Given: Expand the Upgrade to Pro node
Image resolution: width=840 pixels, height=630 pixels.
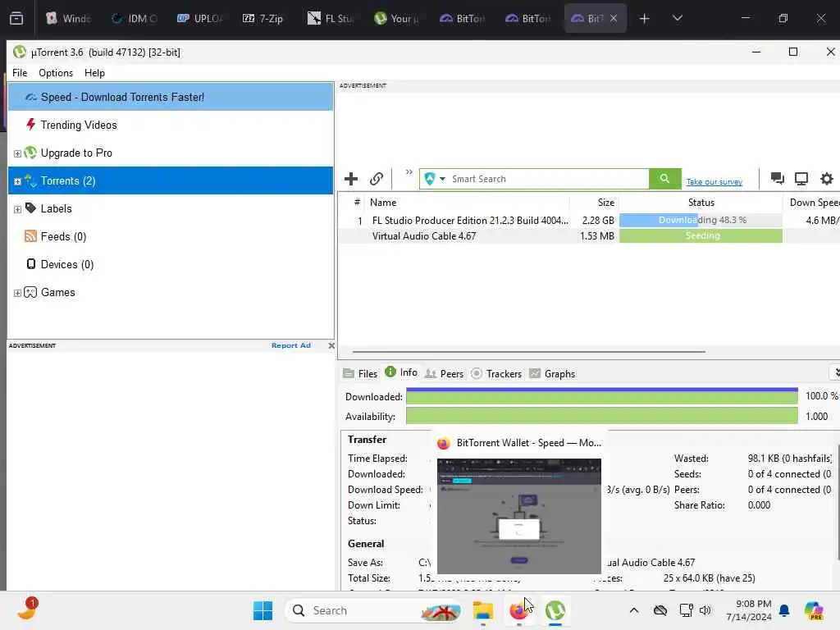Looking at the screenshot, I should (x=17, y=153).
